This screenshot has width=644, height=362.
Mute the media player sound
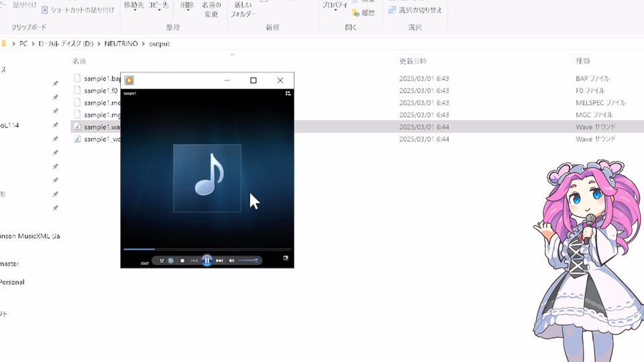coord(231,261)
